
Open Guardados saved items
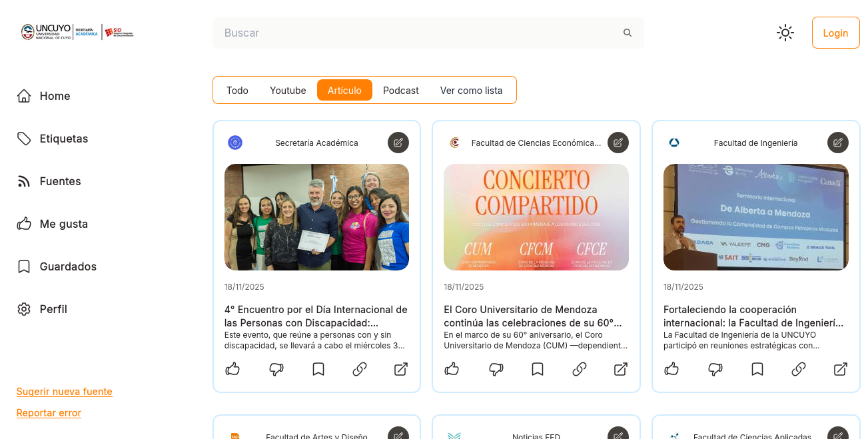coord(68,266)
